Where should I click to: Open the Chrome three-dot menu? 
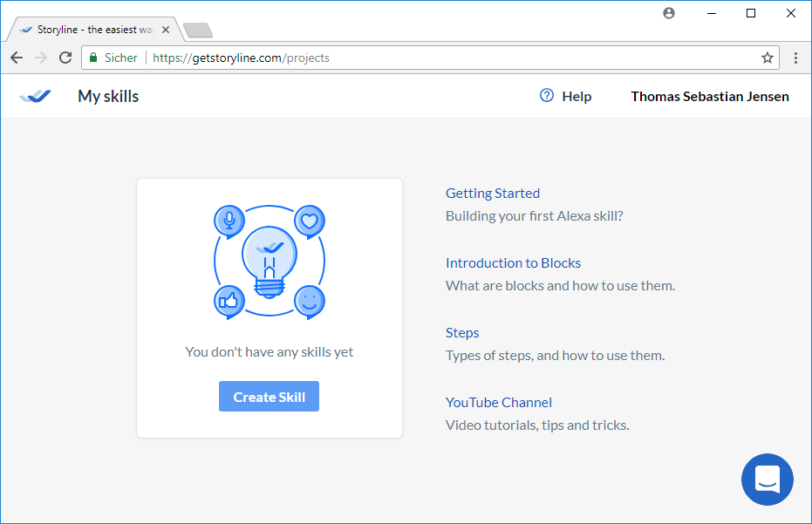coord(795,58)
